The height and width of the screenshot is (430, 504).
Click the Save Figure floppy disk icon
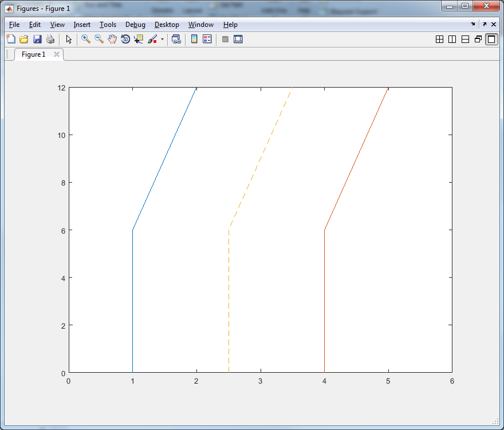(x=37, y=40)
